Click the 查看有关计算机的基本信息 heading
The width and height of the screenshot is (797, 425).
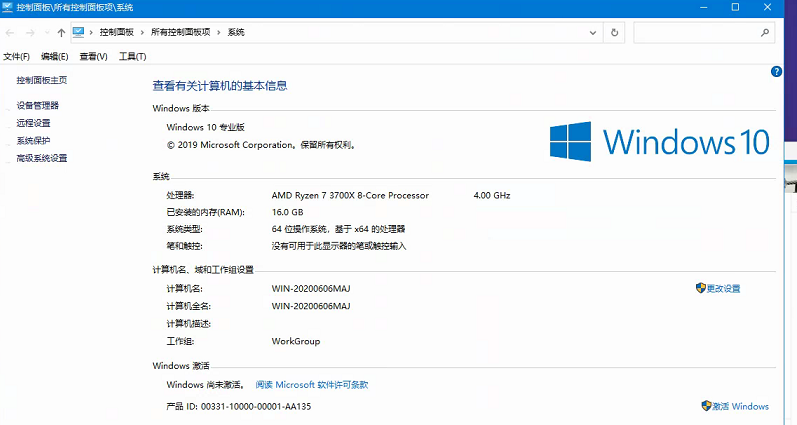(220, 86)
